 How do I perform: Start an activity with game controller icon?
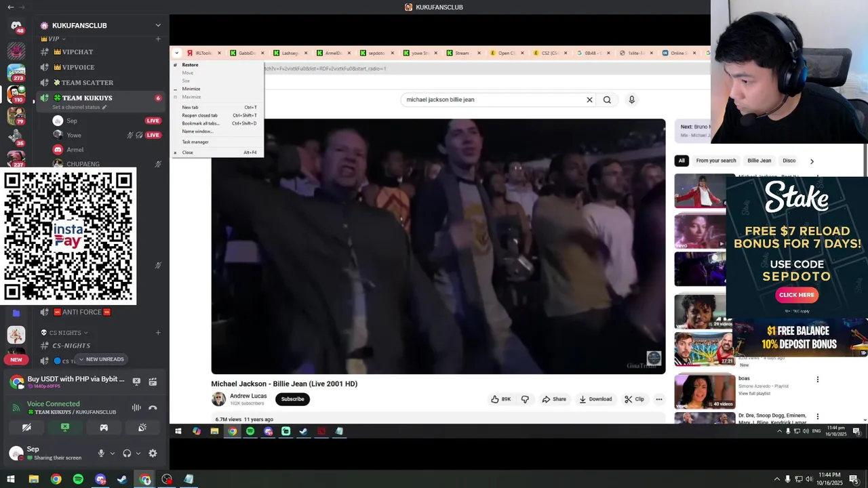[104, 428]
